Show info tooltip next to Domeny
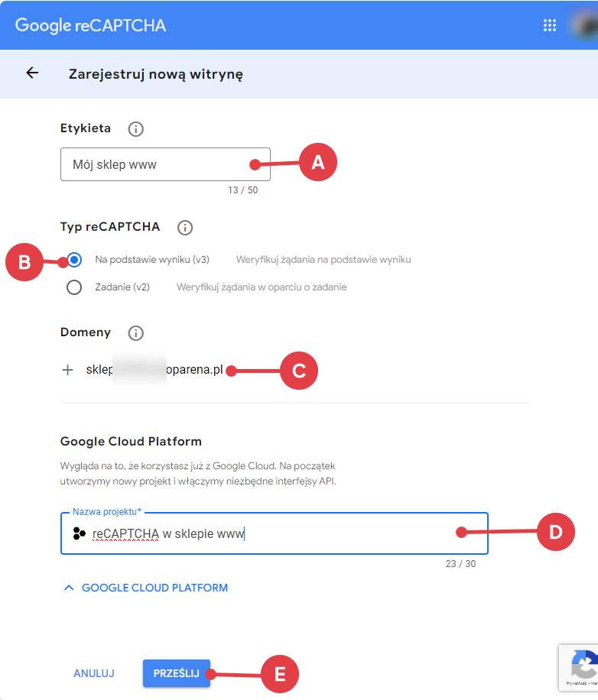The width and height of the screenshot is (598, 700). (136, 333)
